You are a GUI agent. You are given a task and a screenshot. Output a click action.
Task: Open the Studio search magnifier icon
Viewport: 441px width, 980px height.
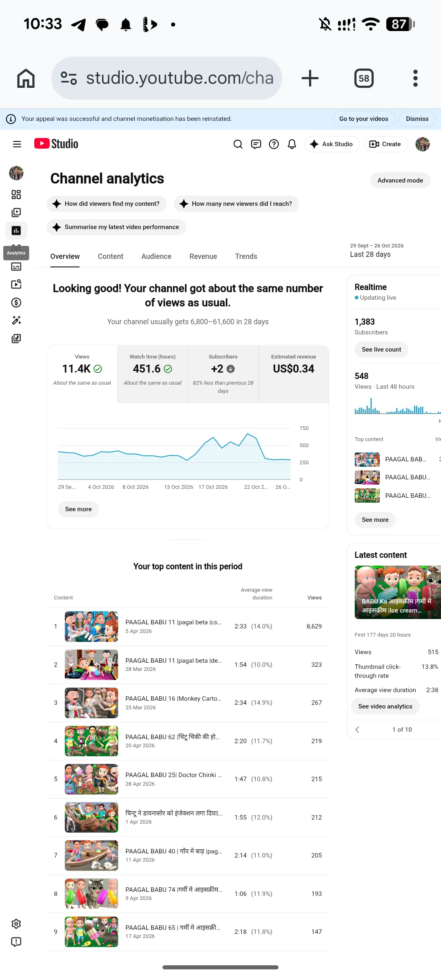point(238,144)
